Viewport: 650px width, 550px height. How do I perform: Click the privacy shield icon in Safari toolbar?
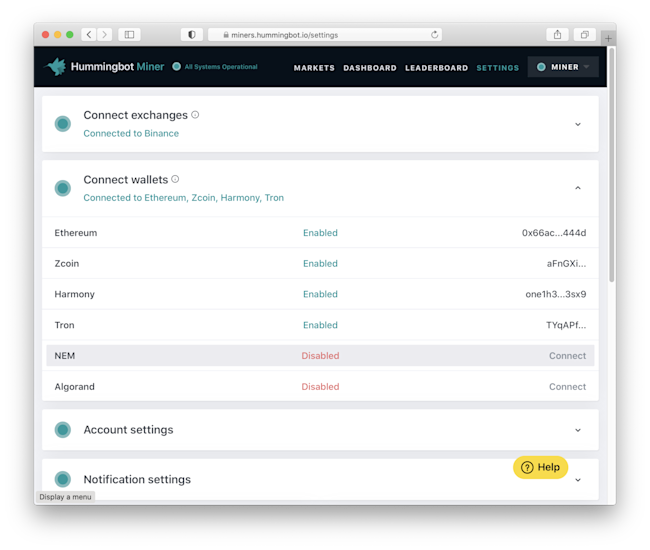[192, 34]
